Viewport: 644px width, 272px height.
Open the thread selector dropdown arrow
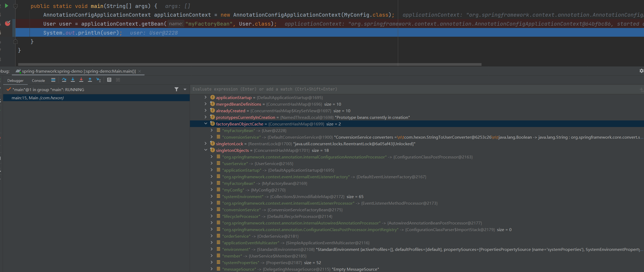click(185, 90)
